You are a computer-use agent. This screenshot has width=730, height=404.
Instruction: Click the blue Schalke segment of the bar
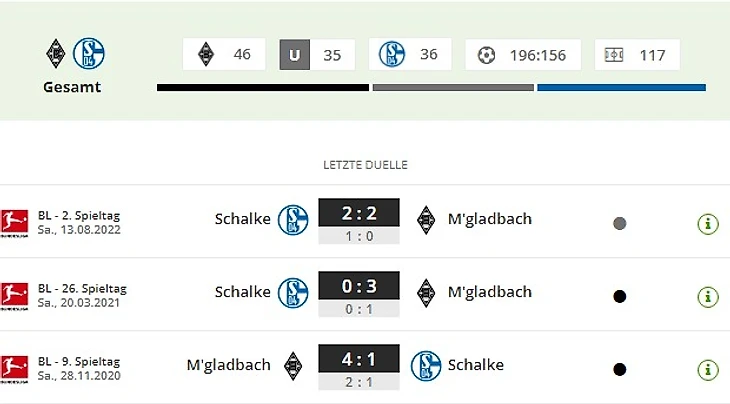pyautogui.click(x=621, y=88)
